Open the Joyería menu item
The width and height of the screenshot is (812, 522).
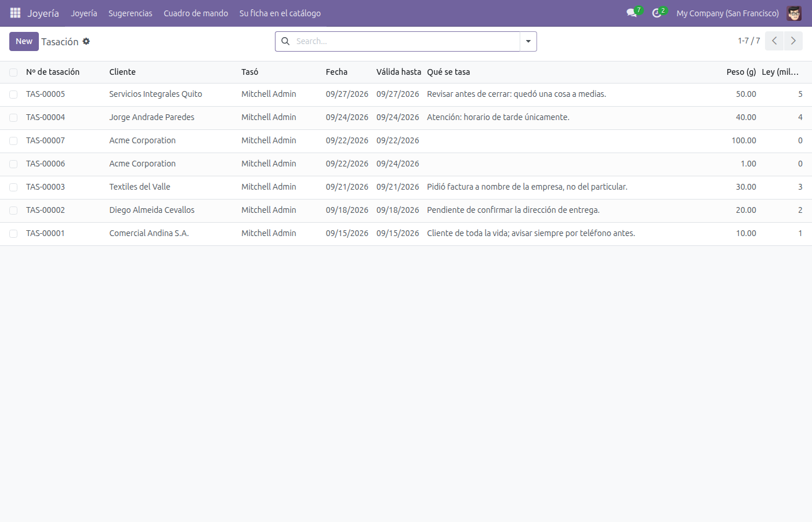coord(84,13)
